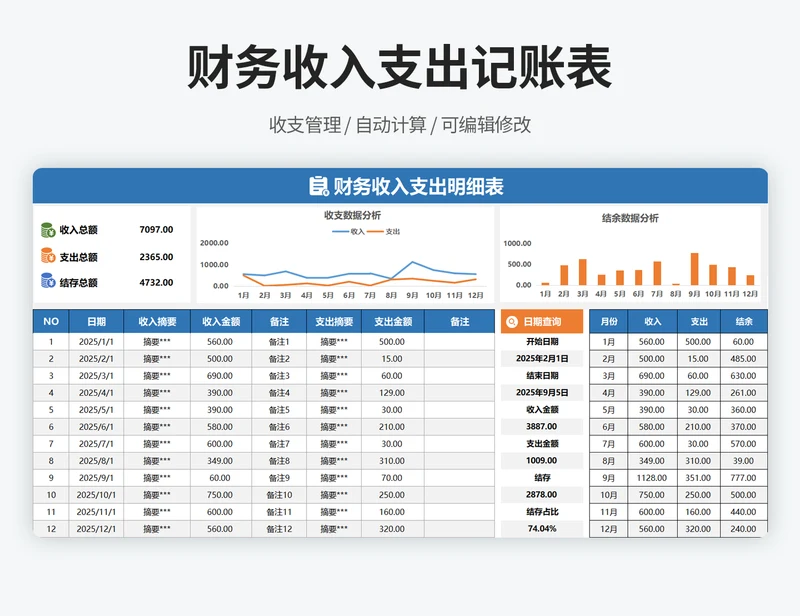
Task: Click the 收入摘要 column header
Action: tap(157, 322)
